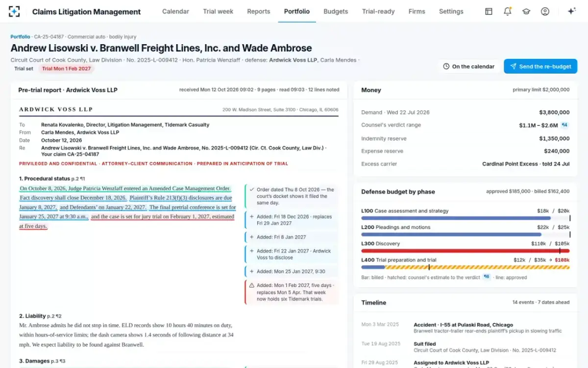The width and height of the screenshot is (588, 368).
Task: Go to the Calendar tab
Action: (175, 11)
